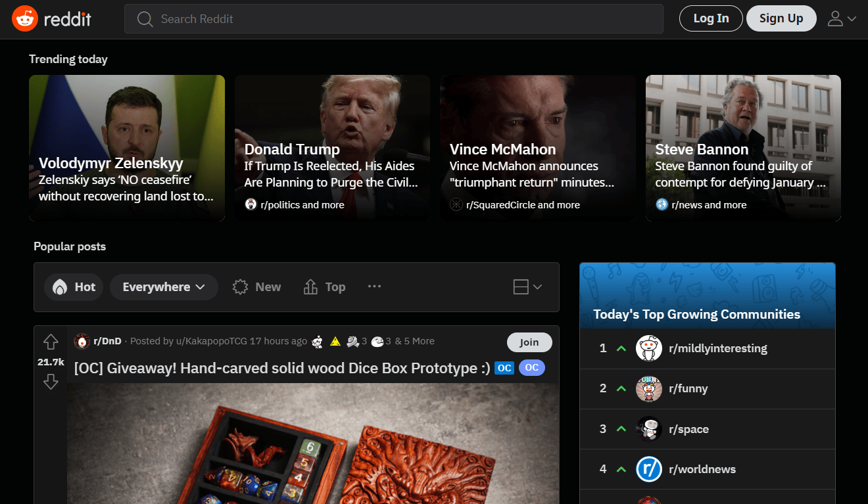Click the yellow triangle award icon

tap(335, 341)
